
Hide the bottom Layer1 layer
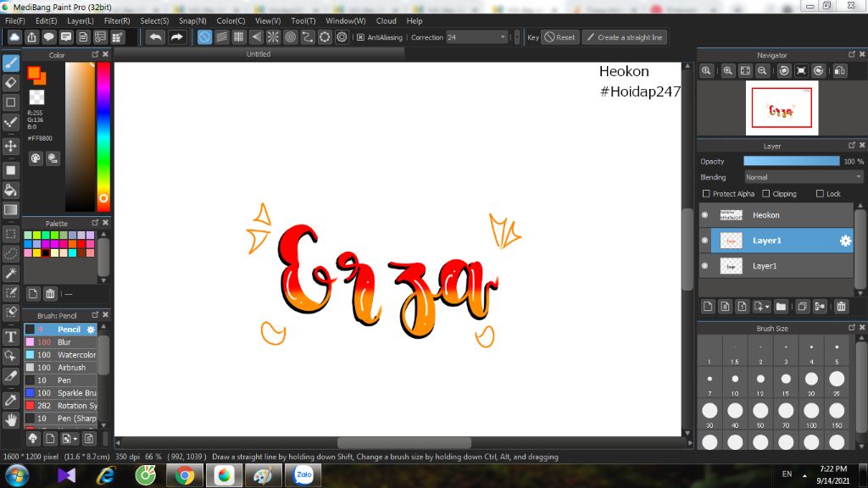click(704, 266)
